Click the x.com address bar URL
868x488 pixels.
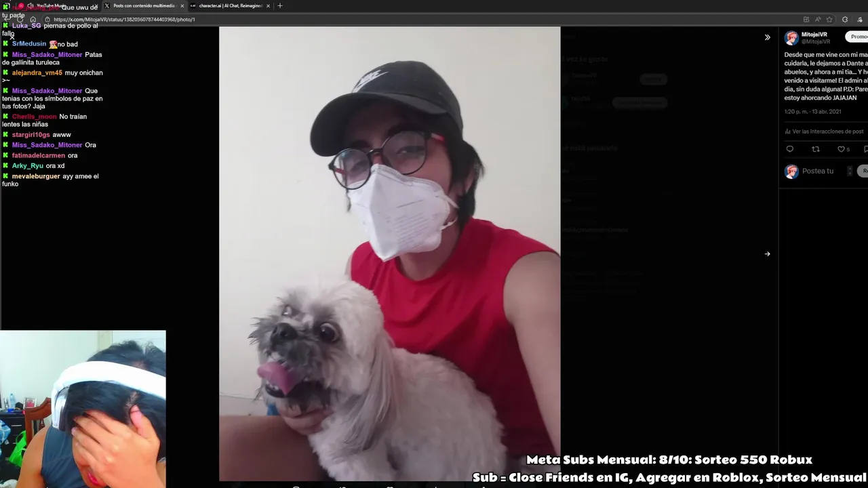click(x=124, y=20)
